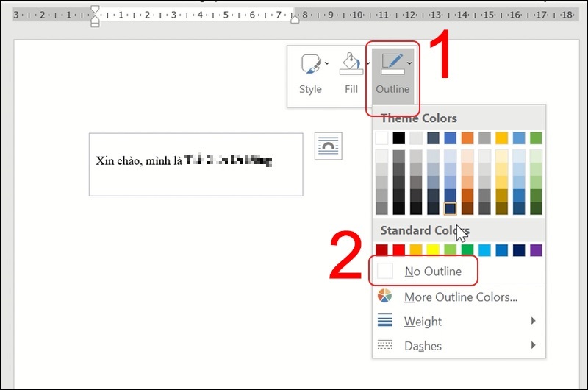Pick the black theme color swatch
The image size is (588, 390).
399,138
